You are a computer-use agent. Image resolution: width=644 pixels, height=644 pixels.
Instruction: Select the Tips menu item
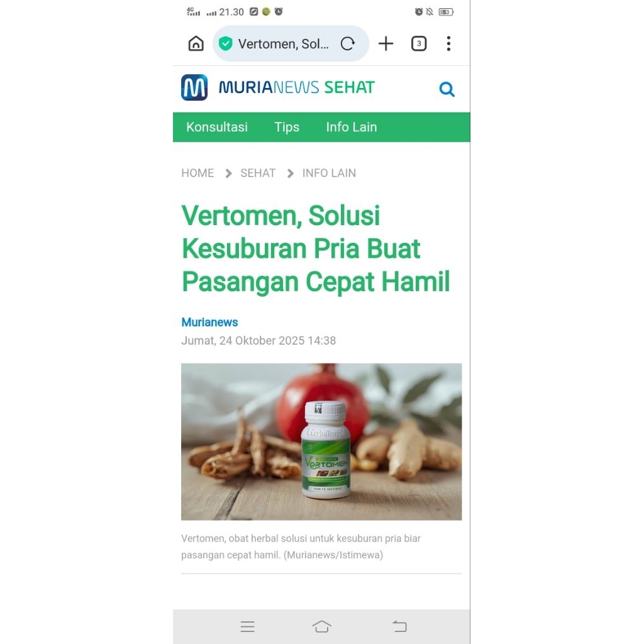point(287,127)
